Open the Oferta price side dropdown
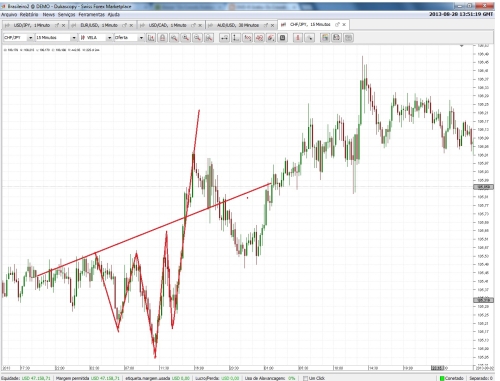This screenshot has height=381, width=500. click(129, 38)
